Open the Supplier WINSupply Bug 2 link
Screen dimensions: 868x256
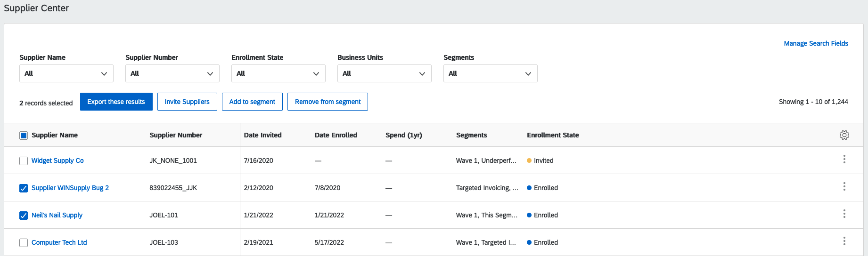(70, 188)
